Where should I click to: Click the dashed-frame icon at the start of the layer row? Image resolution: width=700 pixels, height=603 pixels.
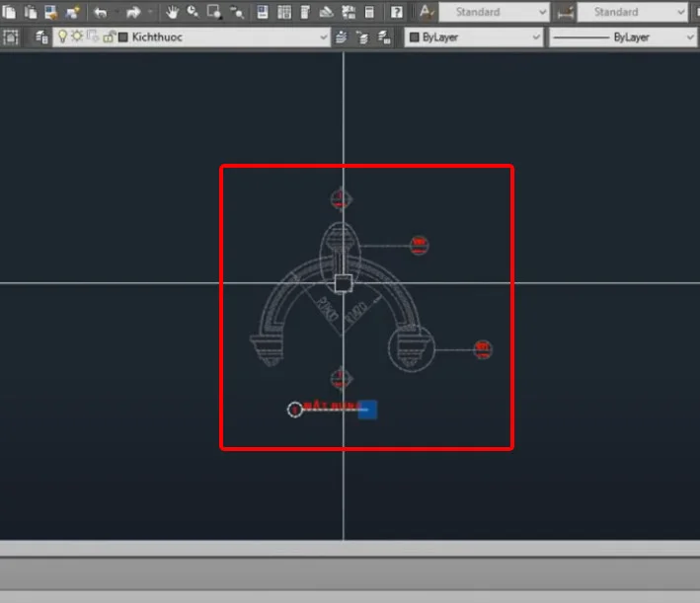pos(11,38)
